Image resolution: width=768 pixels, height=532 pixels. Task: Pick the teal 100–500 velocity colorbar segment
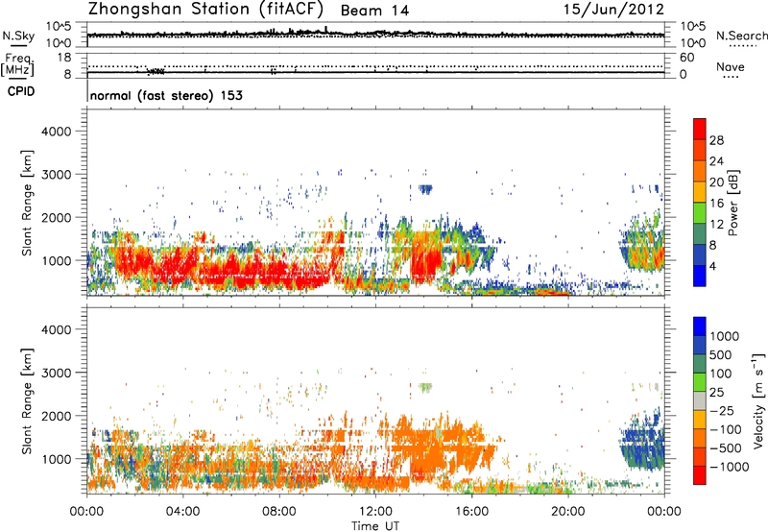(700, 365)
